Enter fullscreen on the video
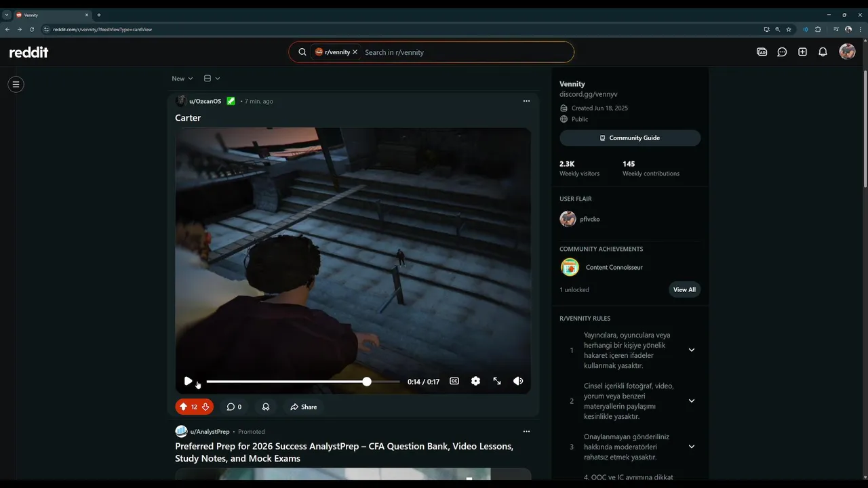 (497, 381)
